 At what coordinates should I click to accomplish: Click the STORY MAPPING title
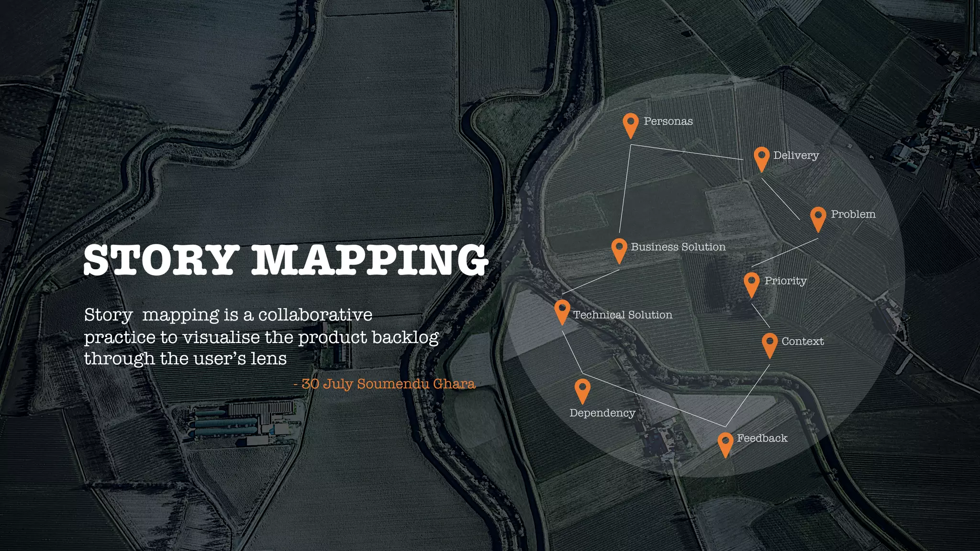(x=286, y=260)
